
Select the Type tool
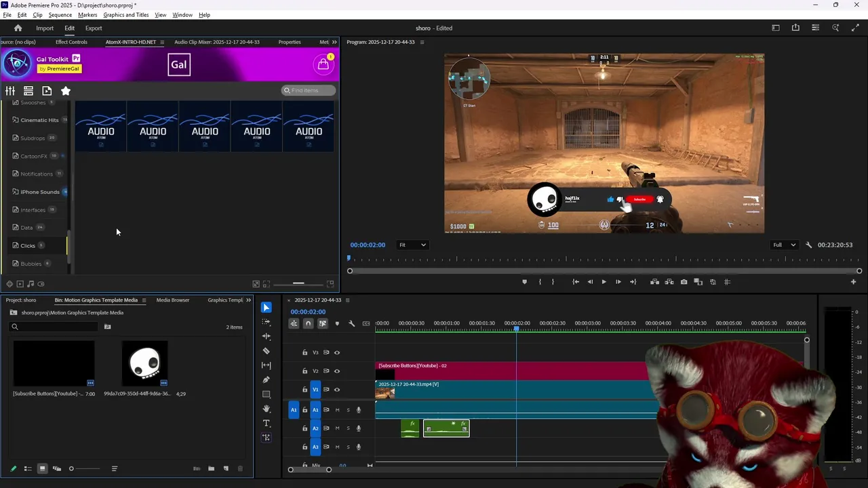pos(266,423)
